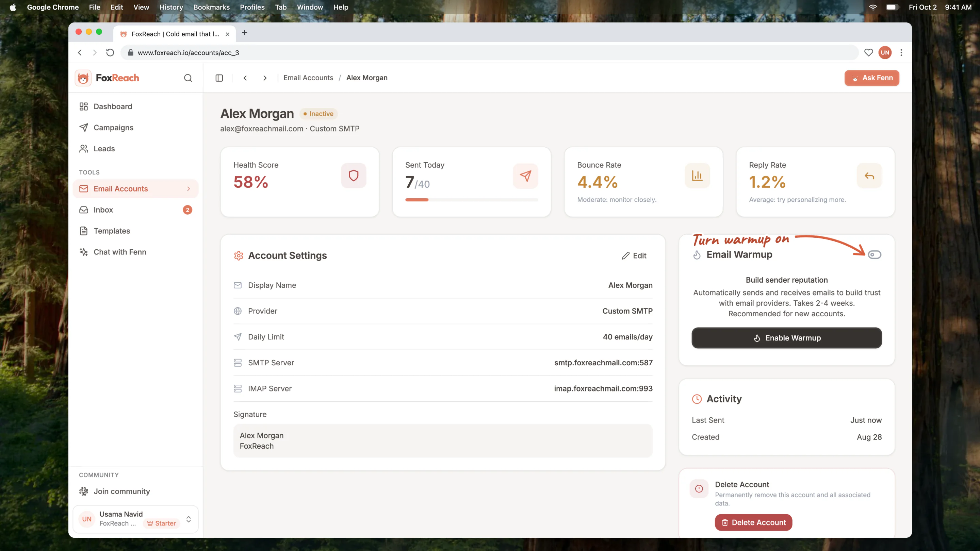Screen dimensions: 980x551
Task: Click the Activity clock icon
Action: 697,399
